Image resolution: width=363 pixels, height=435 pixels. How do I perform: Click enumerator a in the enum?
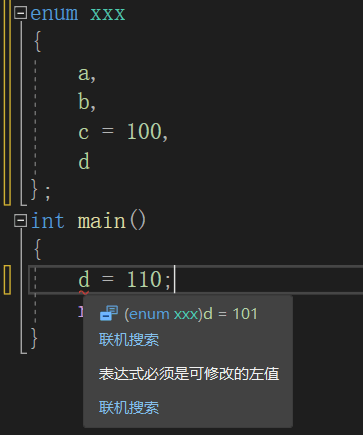pos(84,73)
